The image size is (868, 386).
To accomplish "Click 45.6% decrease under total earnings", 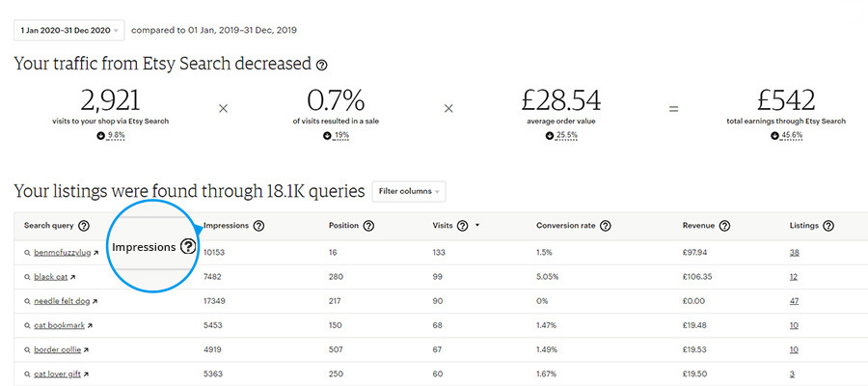I will (x=793, y=136).
